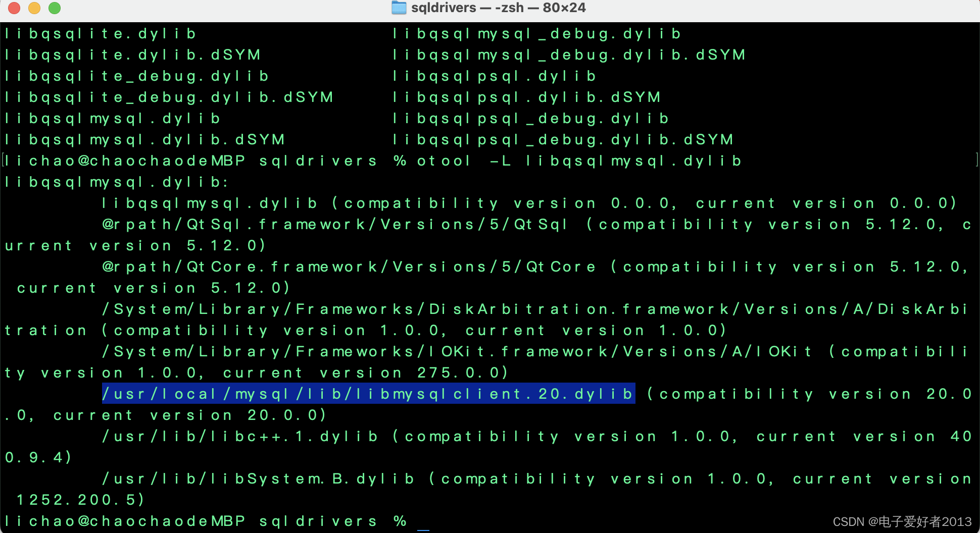Click the listed file libqsqlpsql_debug.dylib
The height and width of the screenshot is (533, 980).
click(x=530, y=119)
